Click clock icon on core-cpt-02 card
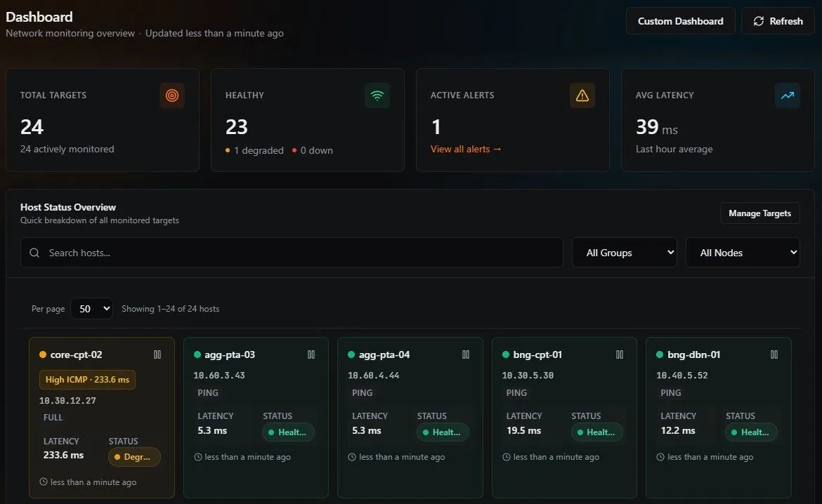 pyautogui.click(x=44, y=482)
